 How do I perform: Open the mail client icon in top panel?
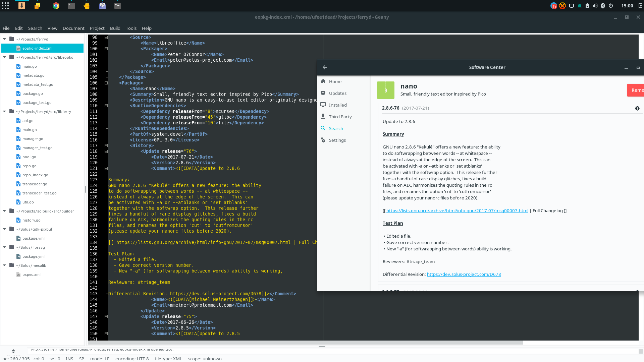[102, 6]
